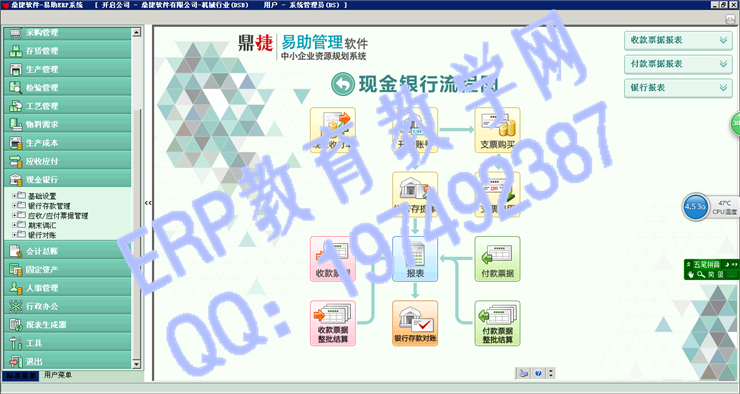Expand the 基础设置 tree node
Viewport: 740px width, 394px height.
[x=14, y=195]
